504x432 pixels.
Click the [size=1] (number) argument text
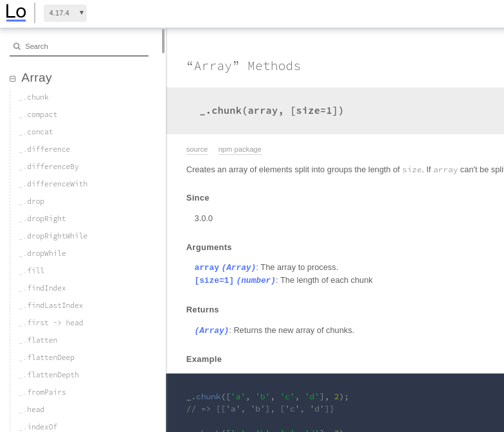click(x=235, y=280)
